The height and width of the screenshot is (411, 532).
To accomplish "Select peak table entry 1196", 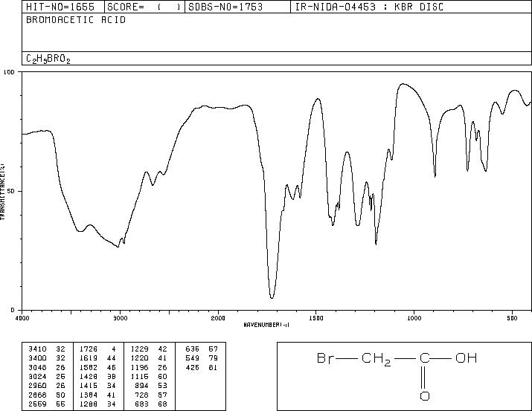I will click(139, 367).
